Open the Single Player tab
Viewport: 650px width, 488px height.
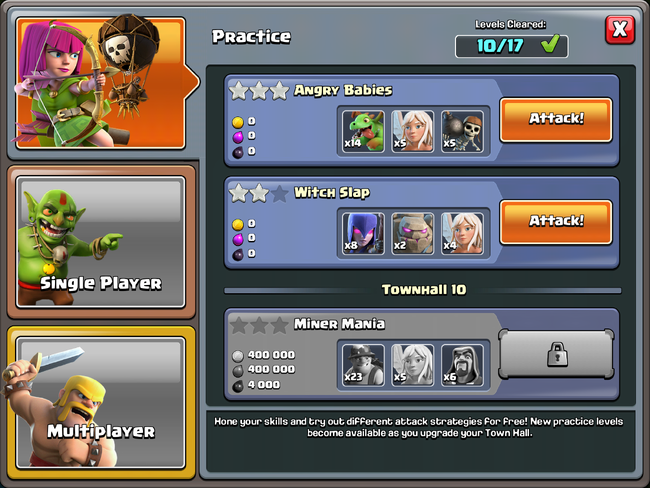100,242
